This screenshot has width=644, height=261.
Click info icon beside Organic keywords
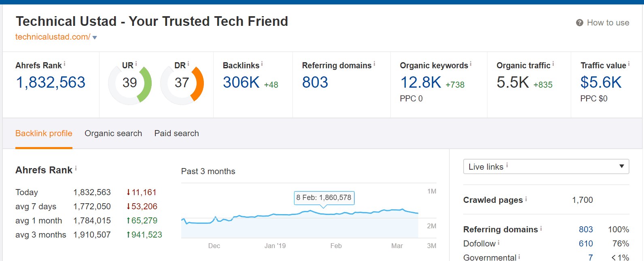pyautogui.click(x=470, y=63)
